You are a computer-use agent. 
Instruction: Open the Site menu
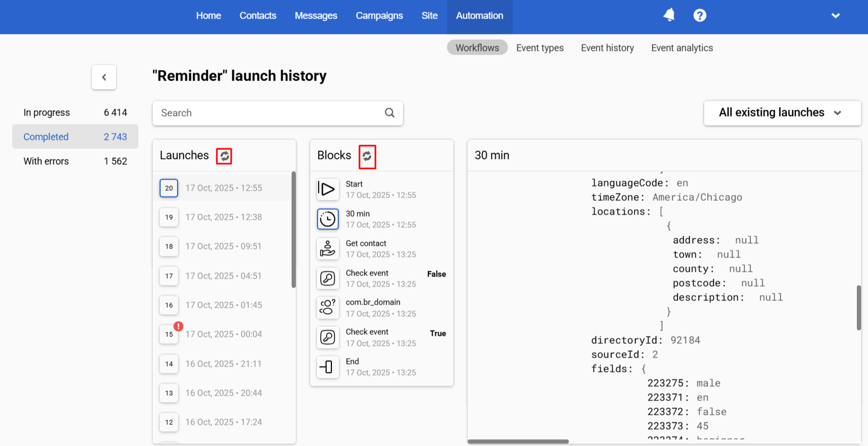(x=429, y=16)
